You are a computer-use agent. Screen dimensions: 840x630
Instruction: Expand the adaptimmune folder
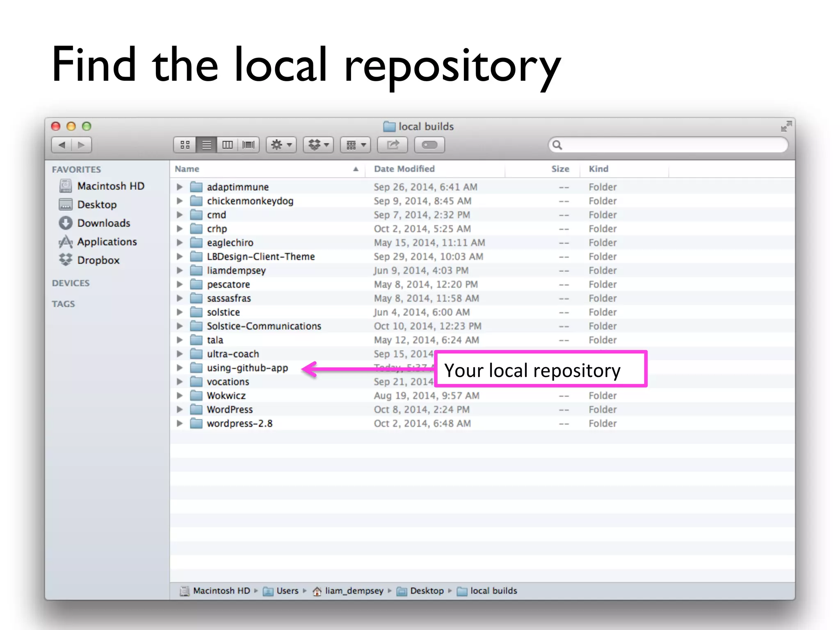tap(180, 187)
